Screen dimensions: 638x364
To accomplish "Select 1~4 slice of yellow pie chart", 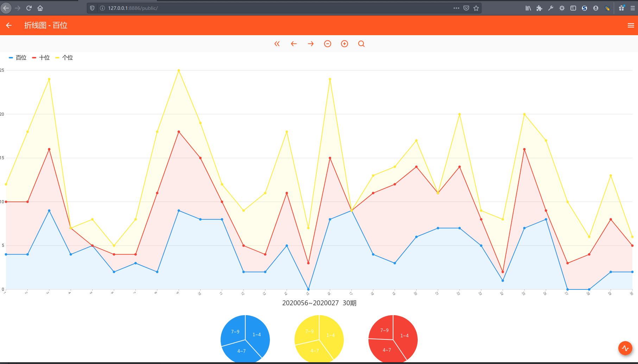I will (x=330, y=335).
